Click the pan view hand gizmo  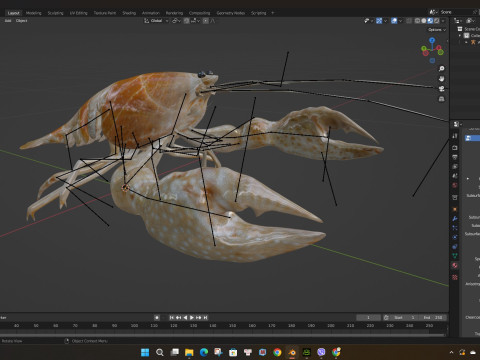pyautogui.click(x=441, y=79)
